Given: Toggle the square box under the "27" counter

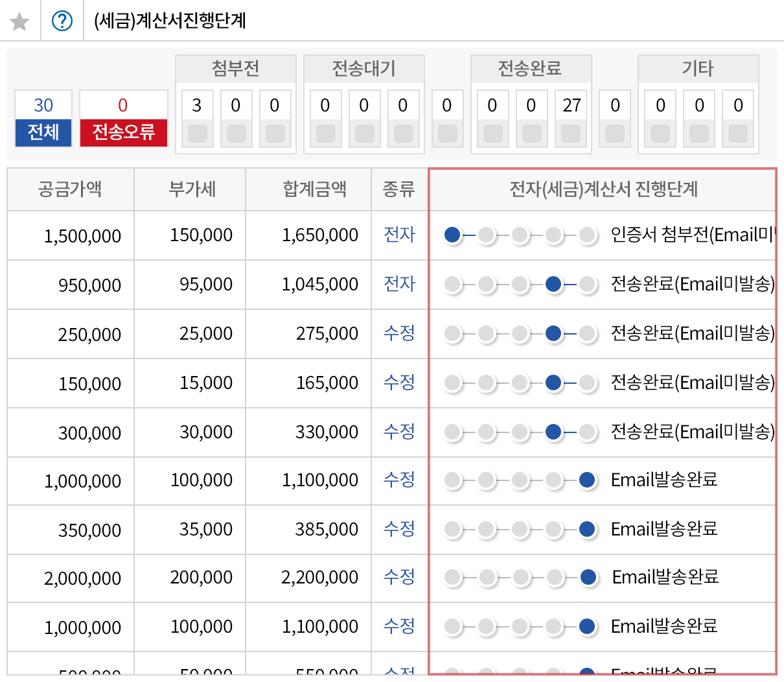Looking at the screenshot, I should 570,134.
